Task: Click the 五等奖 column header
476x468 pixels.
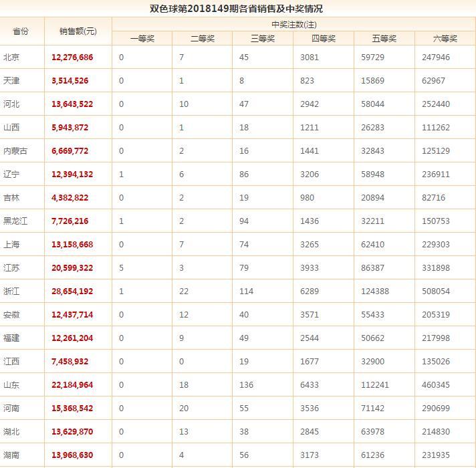Action: click(384, 39)
